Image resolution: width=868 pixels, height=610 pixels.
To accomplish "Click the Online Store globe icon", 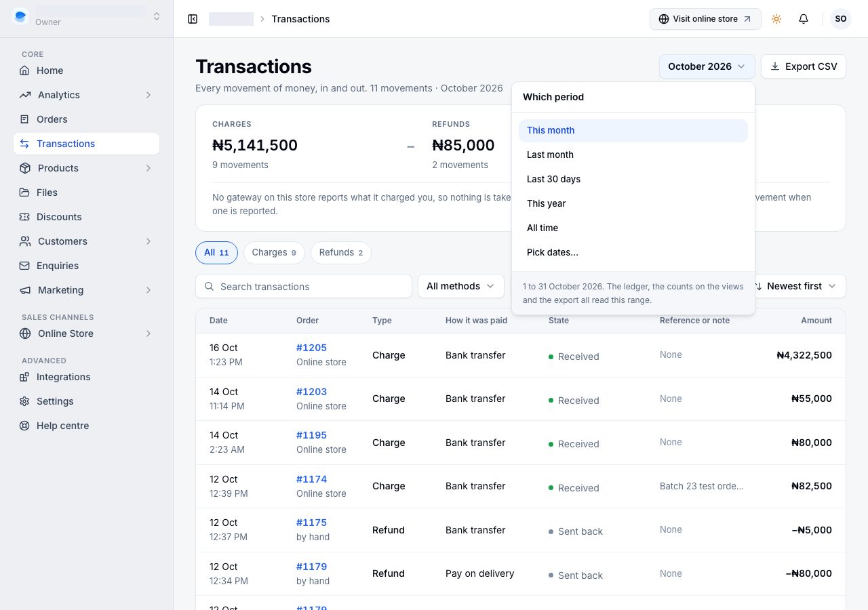I will (x=25, y=333).
